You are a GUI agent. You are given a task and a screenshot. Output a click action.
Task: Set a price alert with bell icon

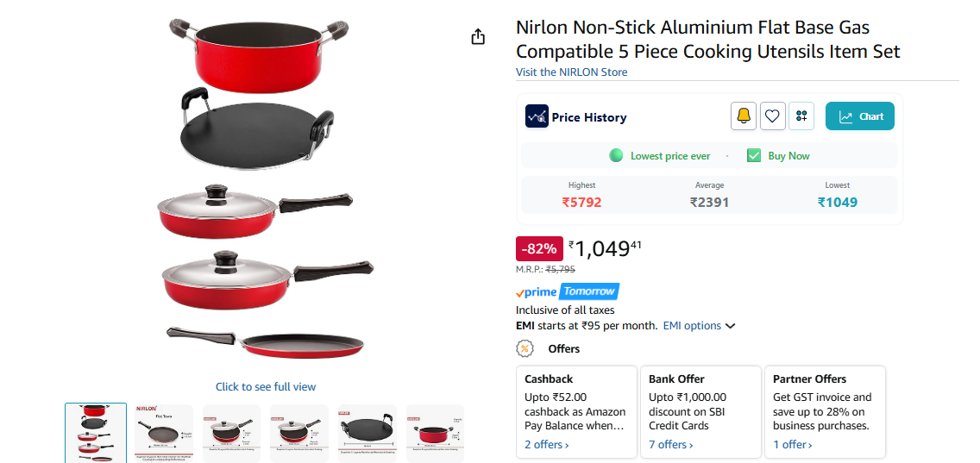[744, 116]
